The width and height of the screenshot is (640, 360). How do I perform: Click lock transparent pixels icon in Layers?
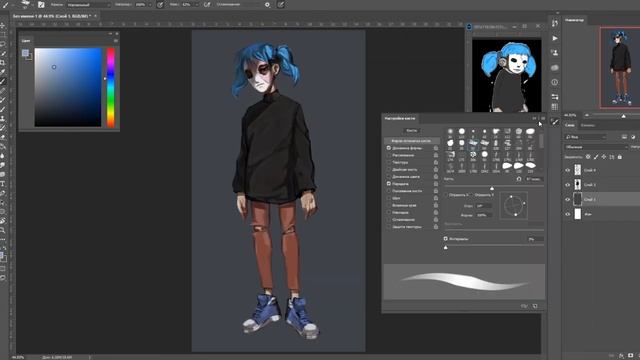588,157
